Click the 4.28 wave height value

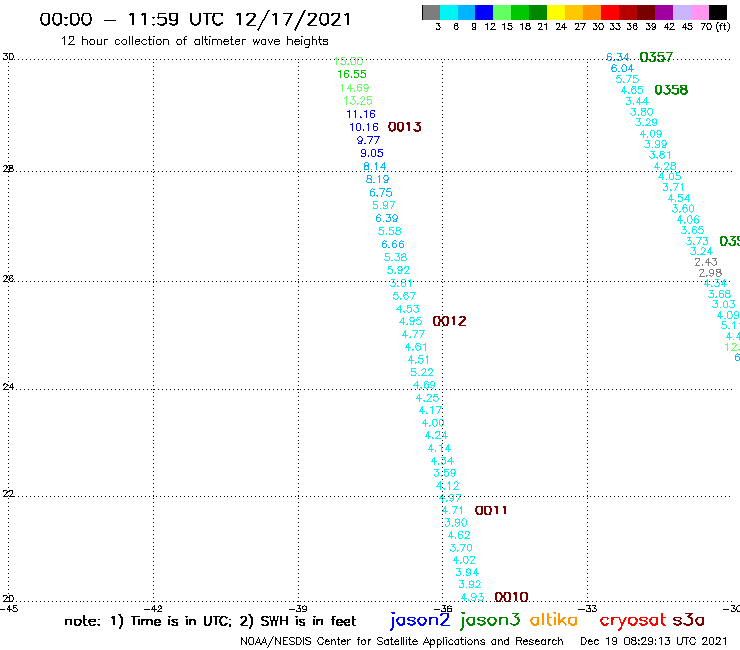(x=665, y=166)
